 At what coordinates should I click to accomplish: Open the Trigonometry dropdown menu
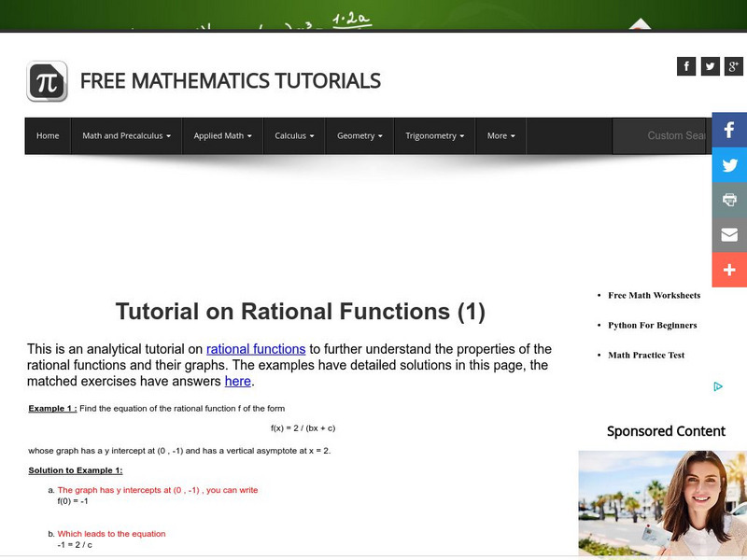[434, 135]
